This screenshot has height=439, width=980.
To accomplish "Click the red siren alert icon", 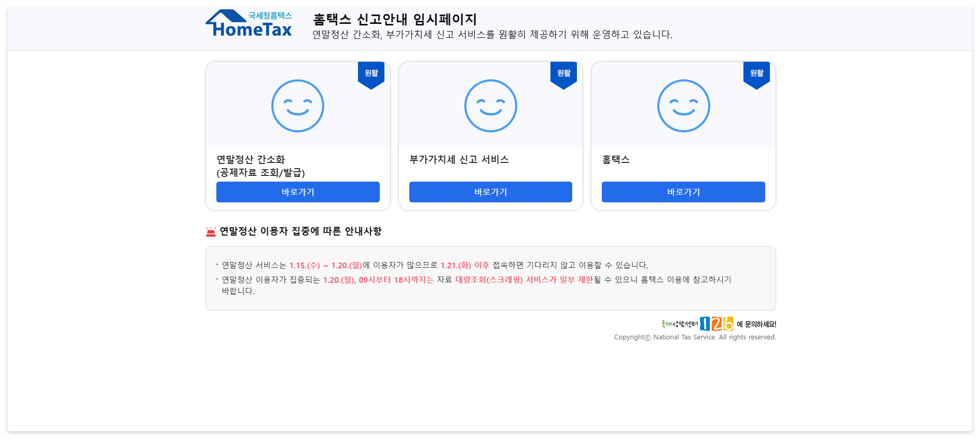I will pyautogui.click(x=211, y=231).
